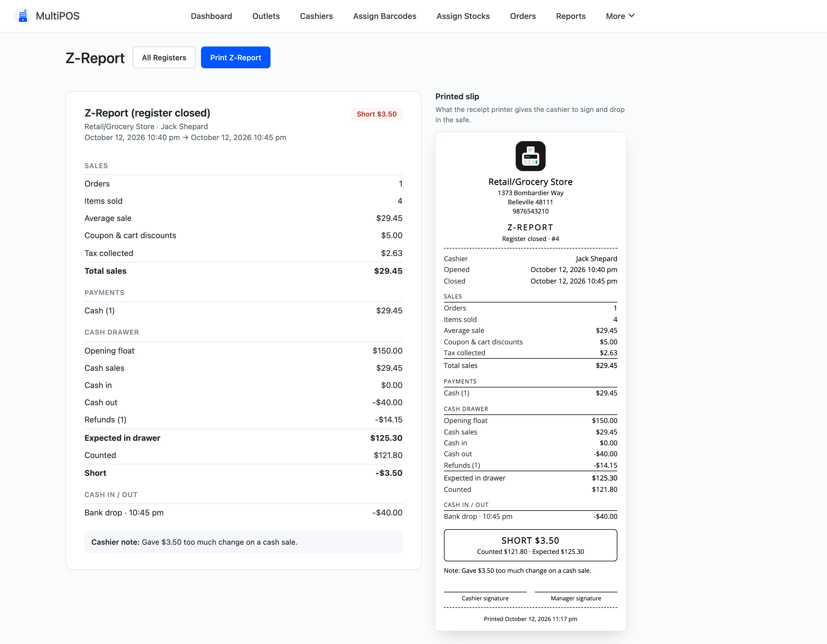Click the SHORT $3.50 box on the slip
827x644 pixels.
530,545
